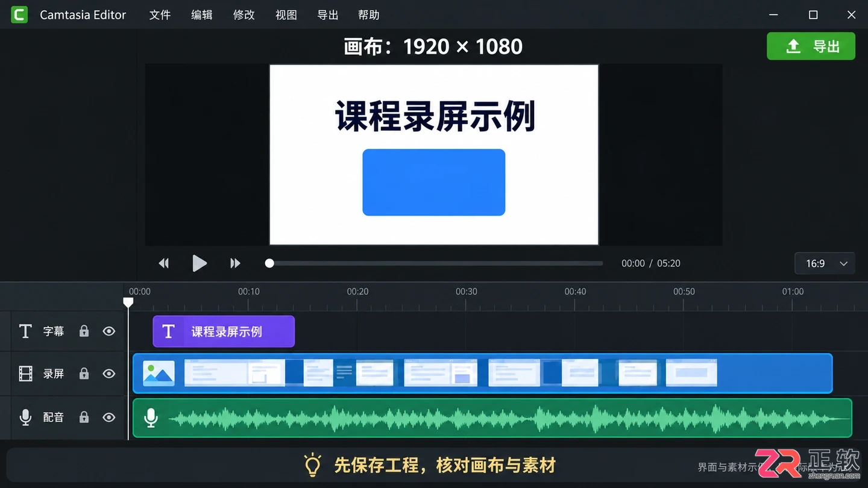
Task: Open the 16:9 aspect ratio dropdown
Action: (825, 263)
